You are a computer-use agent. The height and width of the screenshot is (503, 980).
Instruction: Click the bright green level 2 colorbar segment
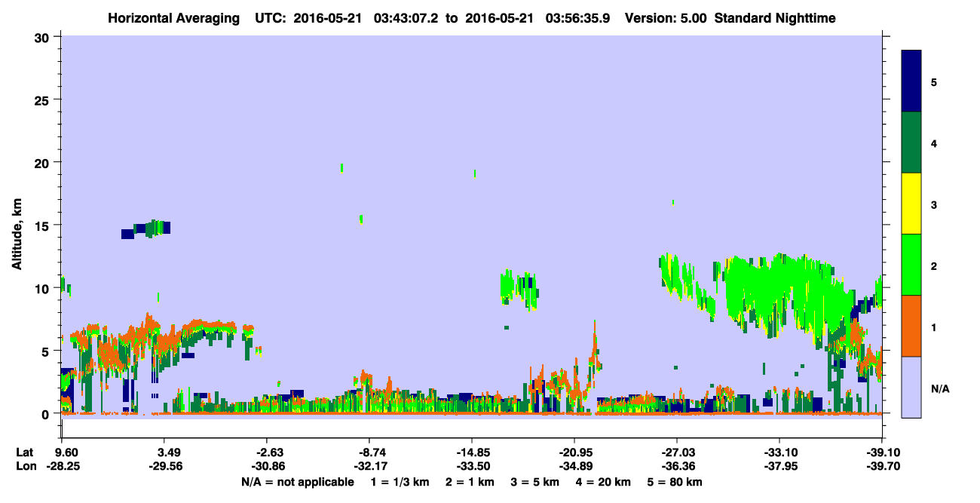[911, 265]
